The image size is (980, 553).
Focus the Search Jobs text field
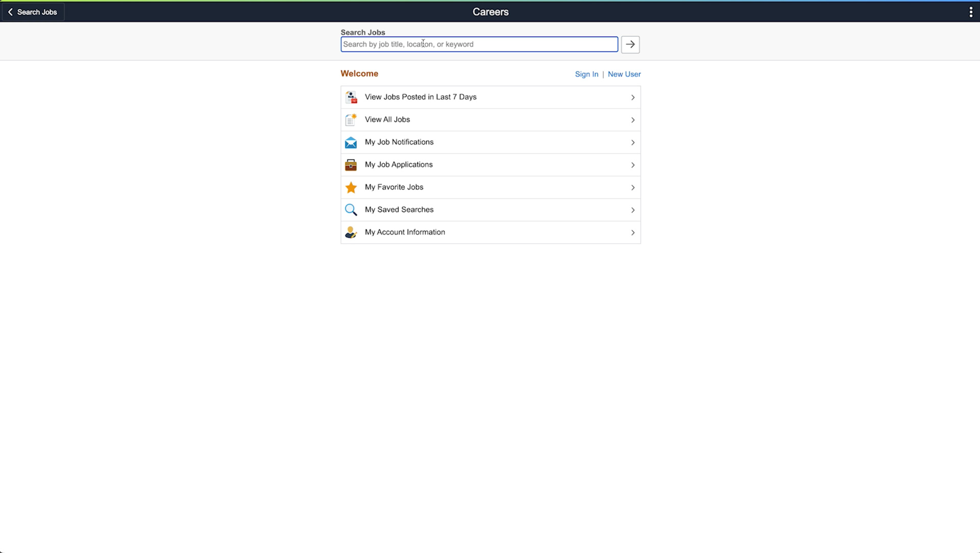[x=479, y=44]
